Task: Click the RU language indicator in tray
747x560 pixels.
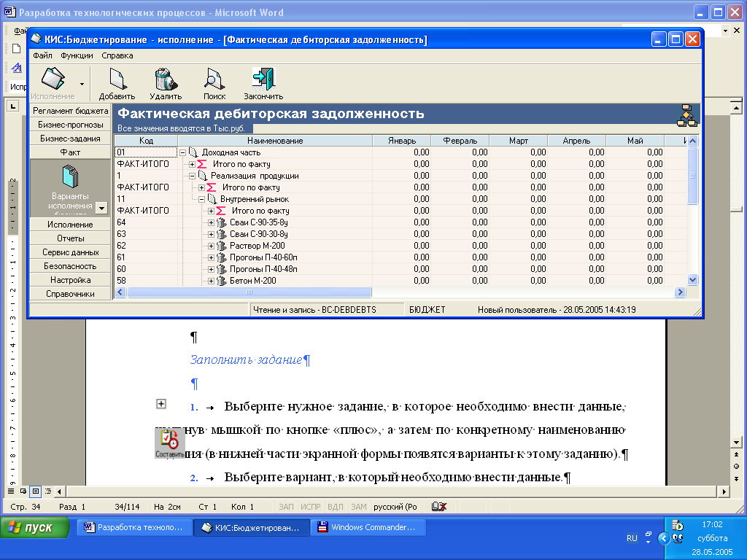Action: coord(632,538)
